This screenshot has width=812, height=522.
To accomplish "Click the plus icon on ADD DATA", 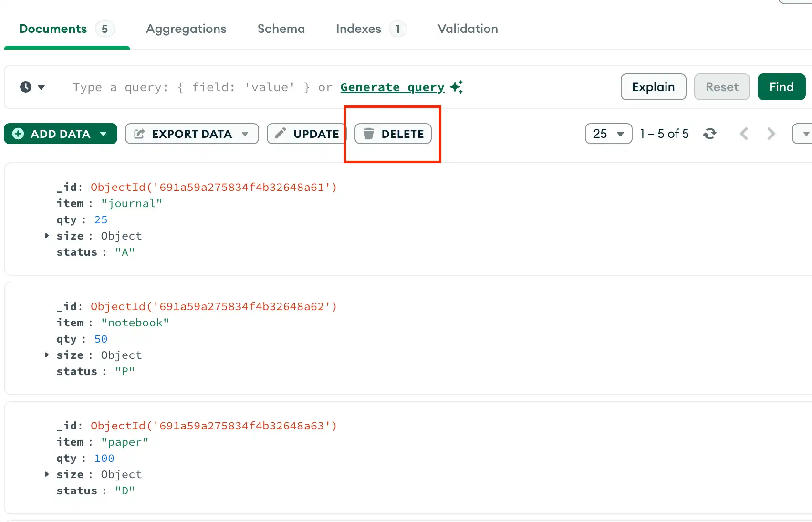I will click(x=17, y=134).
